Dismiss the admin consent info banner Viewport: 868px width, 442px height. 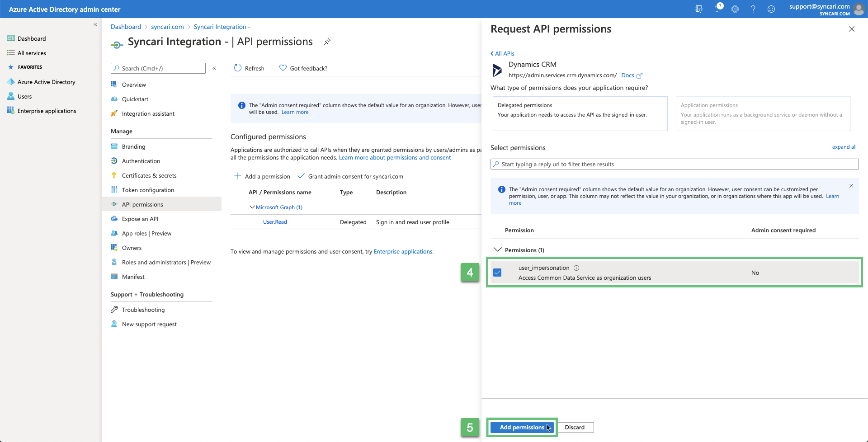click(851, 186)
